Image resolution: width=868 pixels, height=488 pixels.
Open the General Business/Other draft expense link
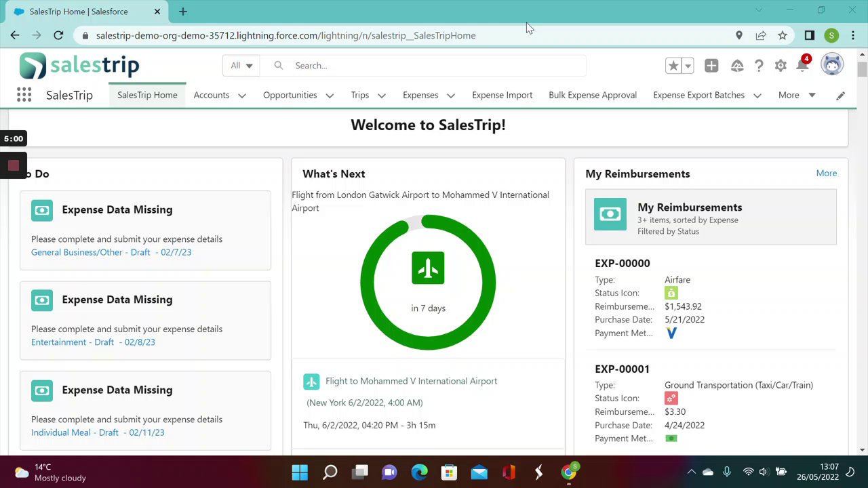(111, 252)
